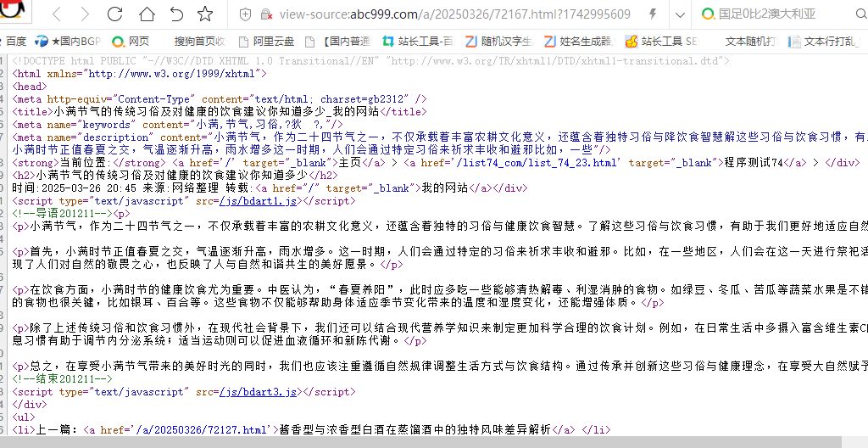Click the html xmlns source line
Viewport: 868px width, 448px height.
[140, 73]
